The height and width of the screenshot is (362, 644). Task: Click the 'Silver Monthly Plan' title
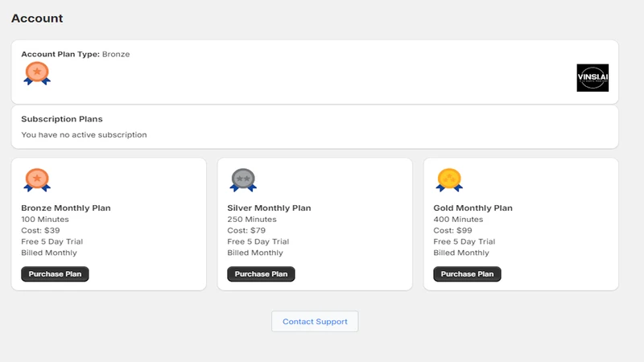point(269,208)
